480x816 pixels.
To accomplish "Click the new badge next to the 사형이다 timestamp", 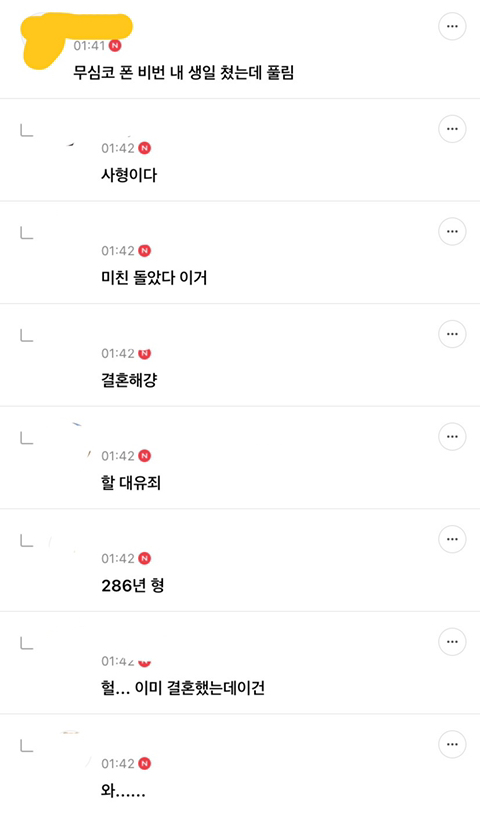I will click(x=144, y=148).
